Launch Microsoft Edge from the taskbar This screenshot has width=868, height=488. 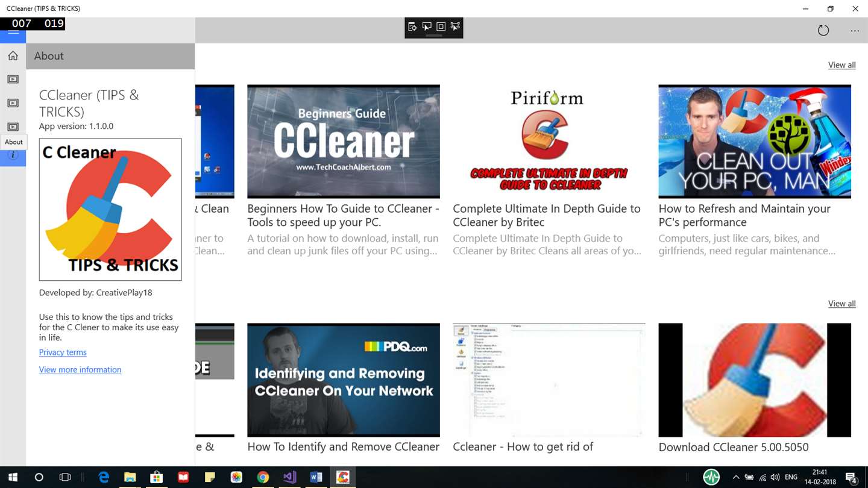[x=104, y=477]
